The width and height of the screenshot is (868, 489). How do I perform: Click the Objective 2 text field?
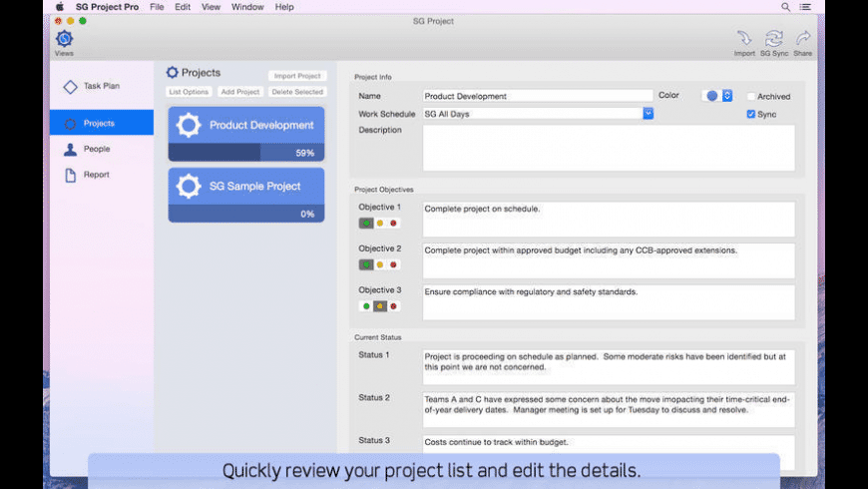609,260
